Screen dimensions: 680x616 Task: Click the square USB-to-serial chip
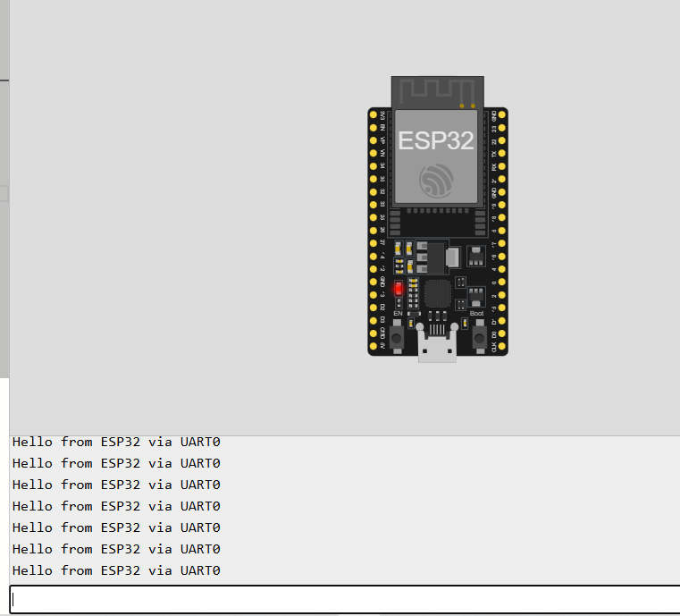(x=438, y=293)
